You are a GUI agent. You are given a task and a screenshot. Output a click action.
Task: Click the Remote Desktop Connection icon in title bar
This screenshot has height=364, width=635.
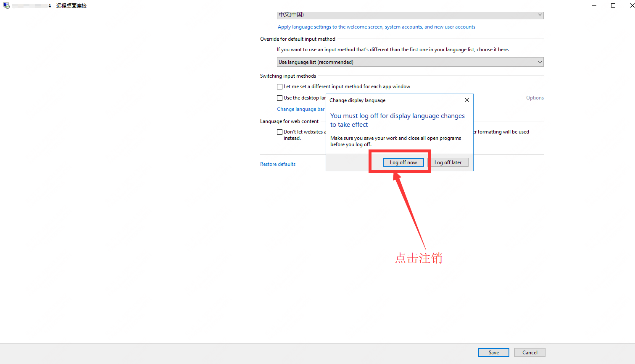coord(6,5)
